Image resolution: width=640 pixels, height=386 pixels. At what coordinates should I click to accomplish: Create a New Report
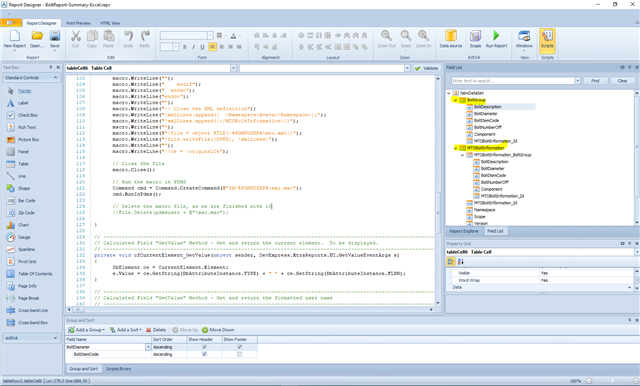pos(14,39)
